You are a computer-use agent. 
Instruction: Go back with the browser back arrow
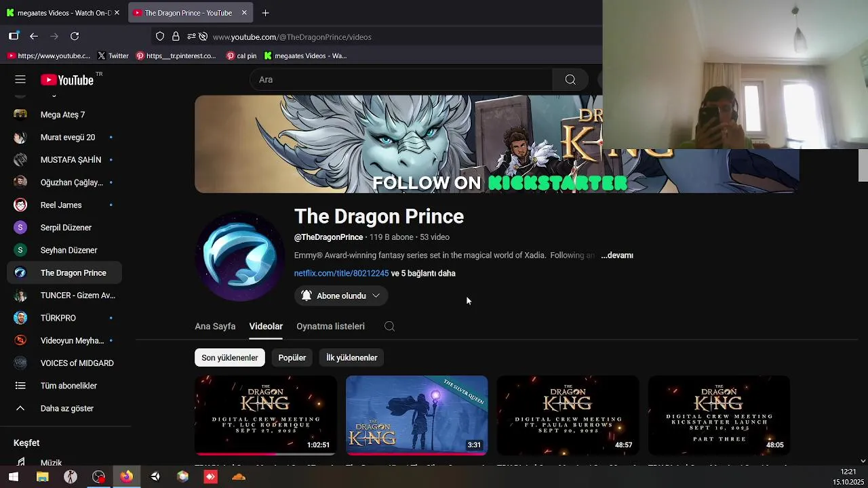coord(34,36)
